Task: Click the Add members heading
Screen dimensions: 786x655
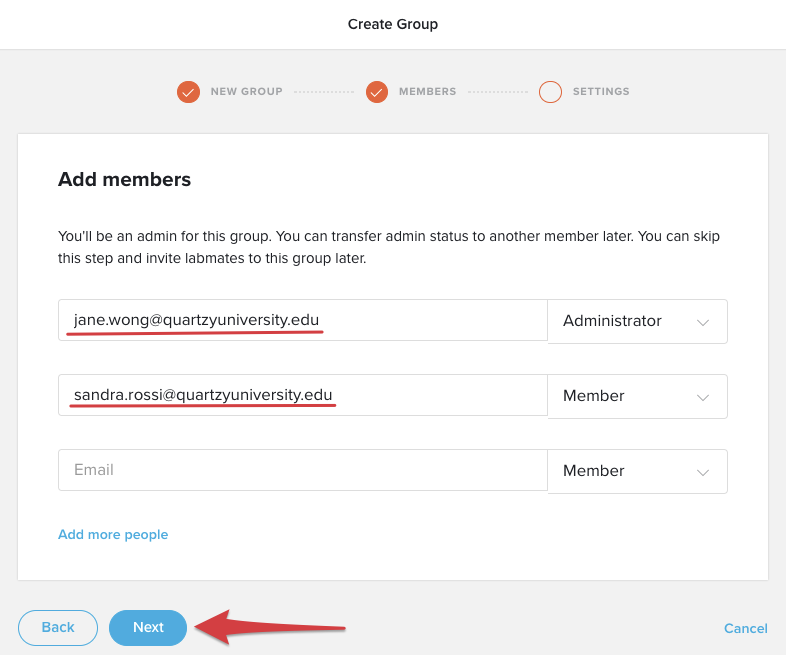Action: [x=124, y=179]
